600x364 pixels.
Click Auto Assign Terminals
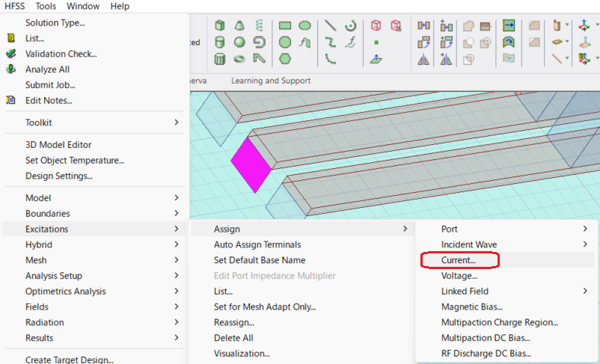[257, 244]
